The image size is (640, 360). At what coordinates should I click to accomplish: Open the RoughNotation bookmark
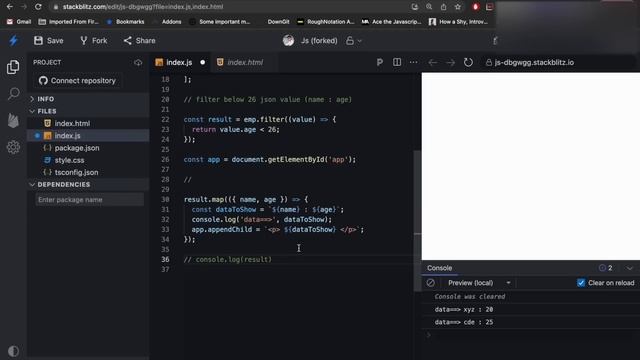click(326, 22)
